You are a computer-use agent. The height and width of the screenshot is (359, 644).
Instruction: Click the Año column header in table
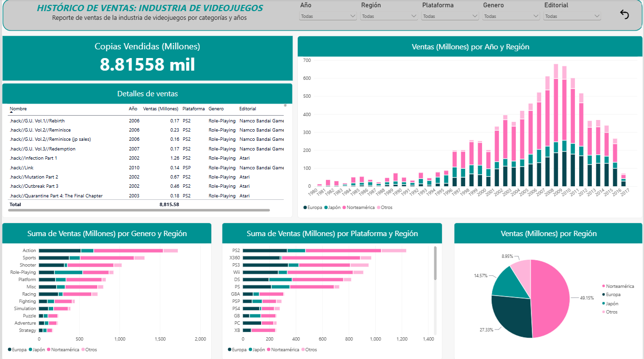pos(133,109)
